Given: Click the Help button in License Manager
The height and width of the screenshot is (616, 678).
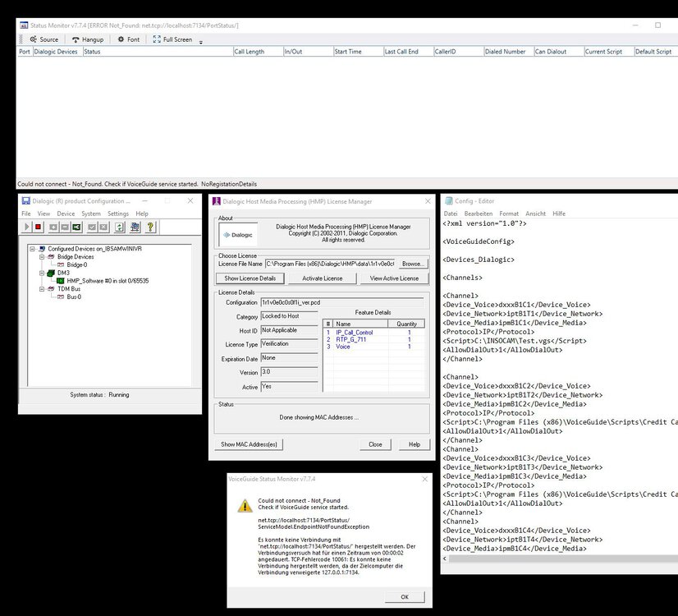Looking at the screenshot, I should pyautogui.click(x=415, y=444).
